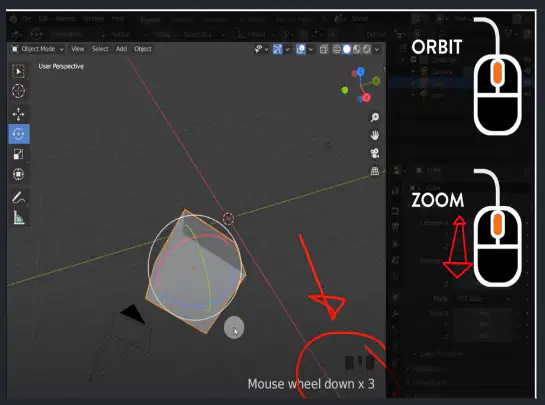Select the Rotate tool
This screenshot has height=405, width=545.
click(x=19, y=134)
